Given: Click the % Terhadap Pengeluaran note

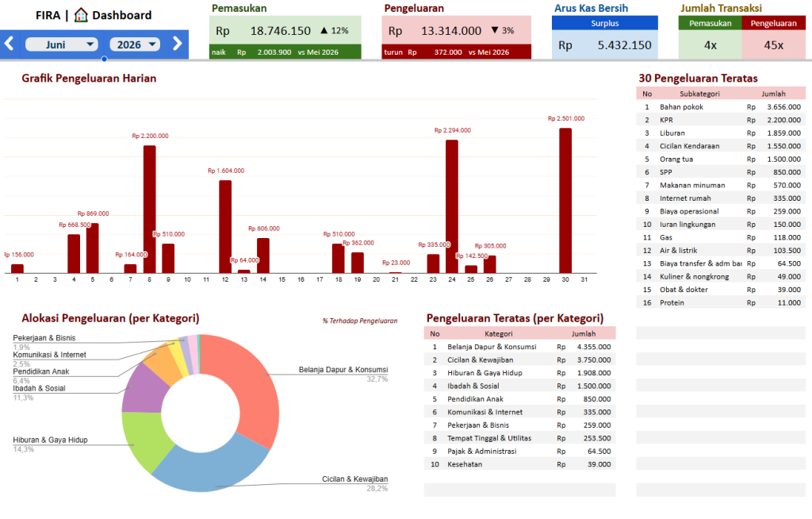Looking at the screenshot, I should [360, 321].
